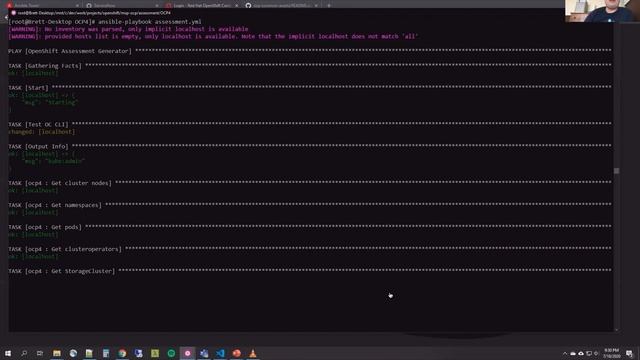This screenshot has width=640, height=360.
Task: Open the red PowerPoint-style taskbar icon
Action: (236, 353)
